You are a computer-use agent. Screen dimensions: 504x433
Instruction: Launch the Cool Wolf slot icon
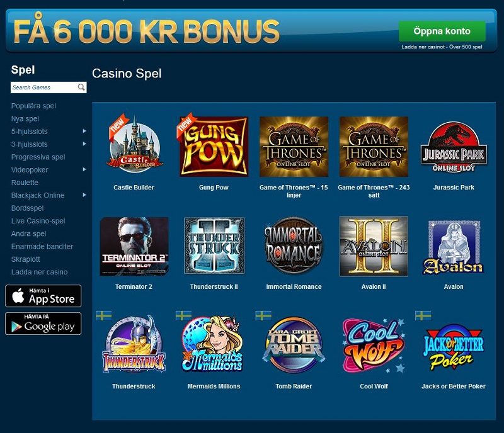pyautogui.click(x=374, y=346)
